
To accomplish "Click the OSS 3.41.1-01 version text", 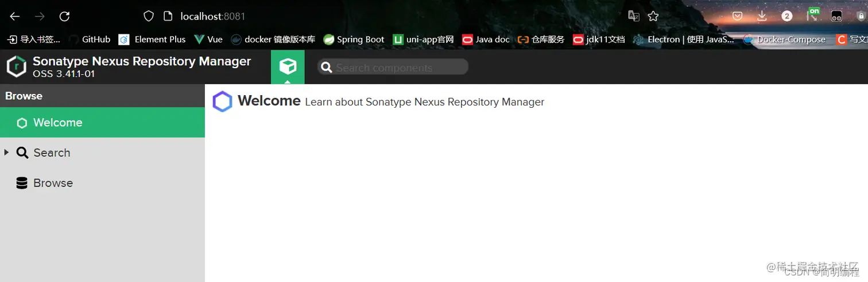I will [x=64, y=74].
